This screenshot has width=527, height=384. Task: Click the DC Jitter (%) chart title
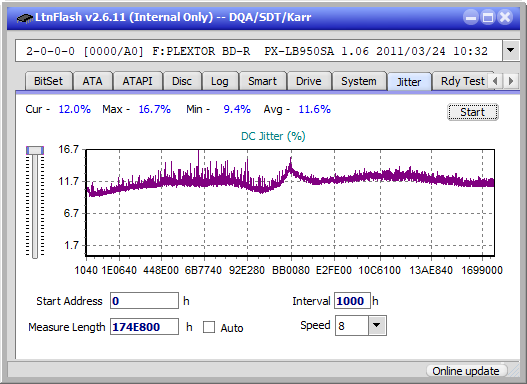pyautogui.click(x=273, y=136)
